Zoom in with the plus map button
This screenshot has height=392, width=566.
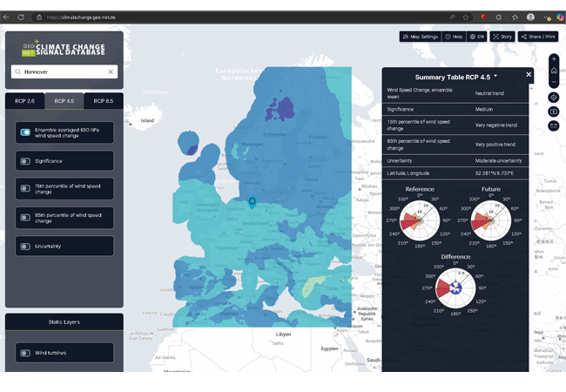[554, 59]
